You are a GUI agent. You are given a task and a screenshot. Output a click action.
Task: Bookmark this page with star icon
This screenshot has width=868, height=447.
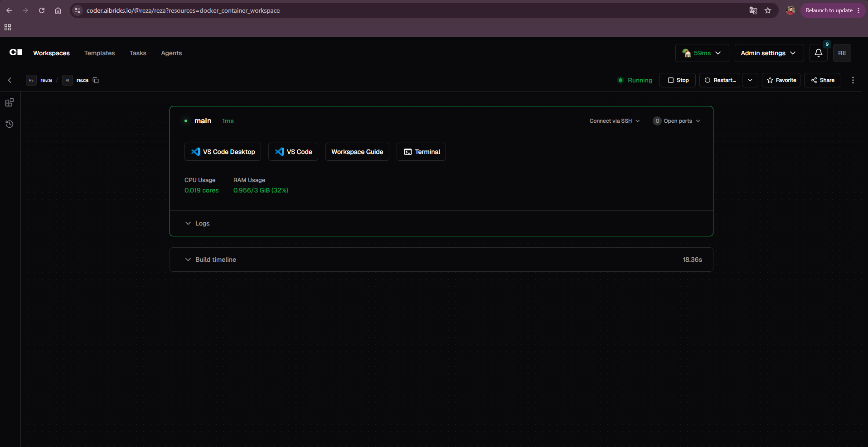768,10
